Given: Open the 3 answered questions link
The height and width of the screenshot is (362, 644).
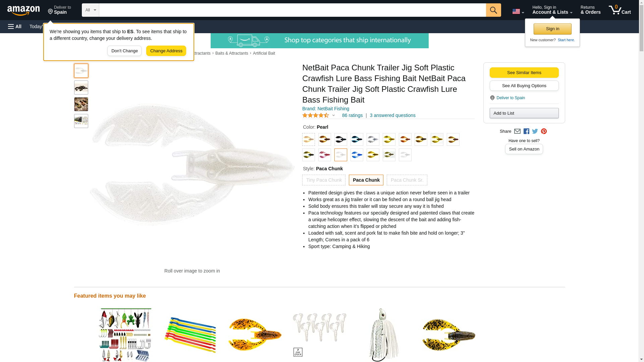Looking at the screenshot, I should (x=392, y=115).
